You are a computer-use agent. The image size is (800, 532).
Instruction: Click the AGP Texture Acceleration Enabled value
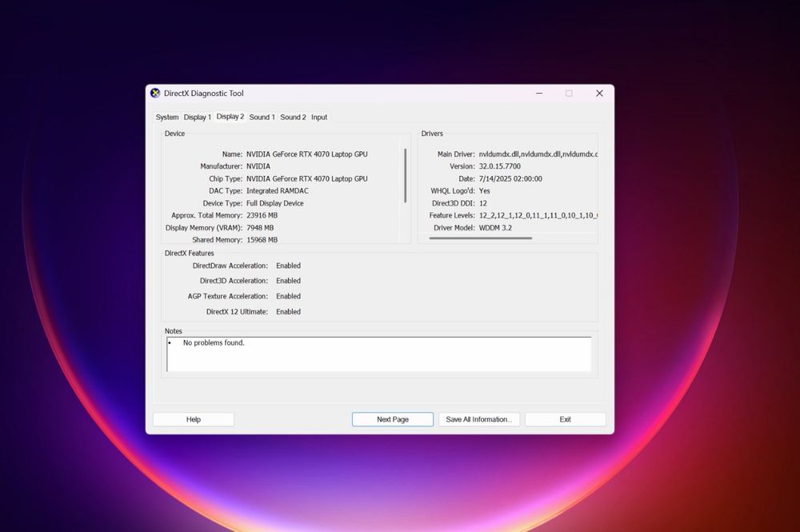[x=288, y=296]
